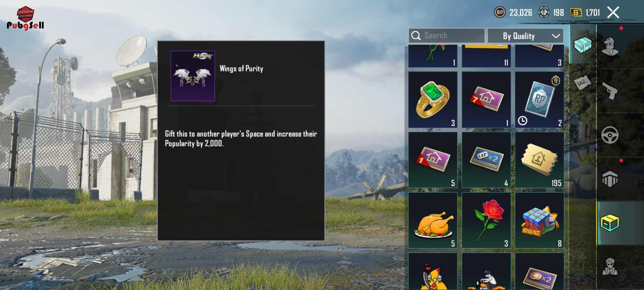Open the yellow box items category
This screenshot has height=290, width=644.
click(x=610, y=223)
